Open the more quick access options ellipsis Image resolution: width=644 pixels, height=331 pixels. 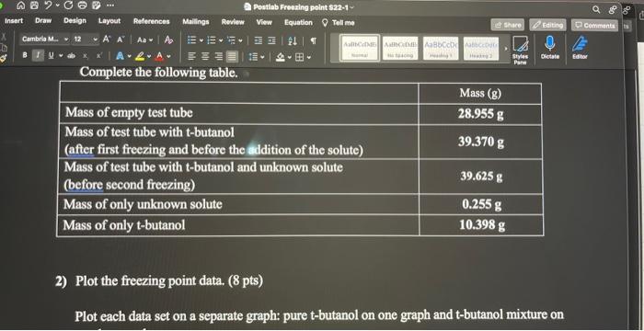pos(111,6)
